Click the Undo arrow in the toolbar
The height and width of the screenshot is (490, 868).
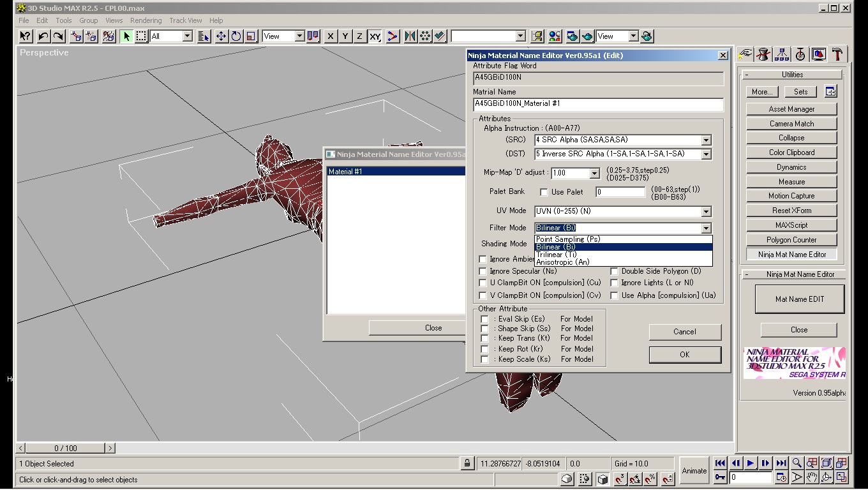43,36
